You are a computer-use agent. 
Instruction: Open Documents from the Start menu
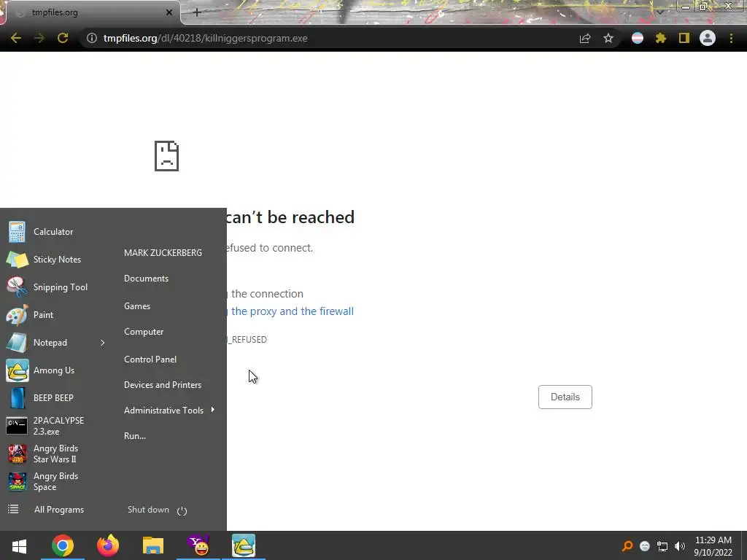point(146,279)
